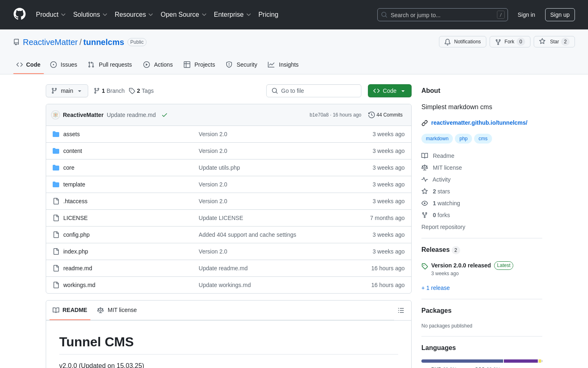Image resolution: width=588 pixels, height=368 pixels.
Task: Click the Notifications bell button
Action: (x=463, y=42)
